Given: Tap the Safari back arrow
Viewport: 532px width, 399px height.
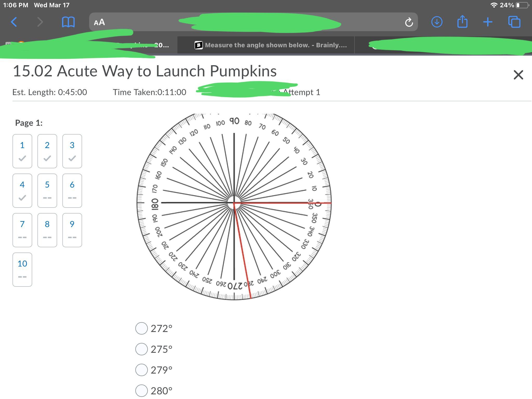Looking at the screenshot, I should [14, 22].
